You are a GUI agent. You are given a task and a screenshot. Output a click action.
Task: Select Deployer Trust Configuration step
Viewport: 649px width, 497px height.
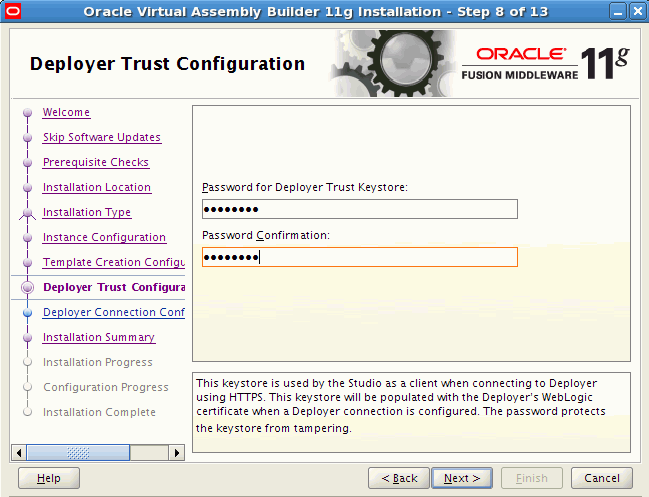click(x=114, y=287)
